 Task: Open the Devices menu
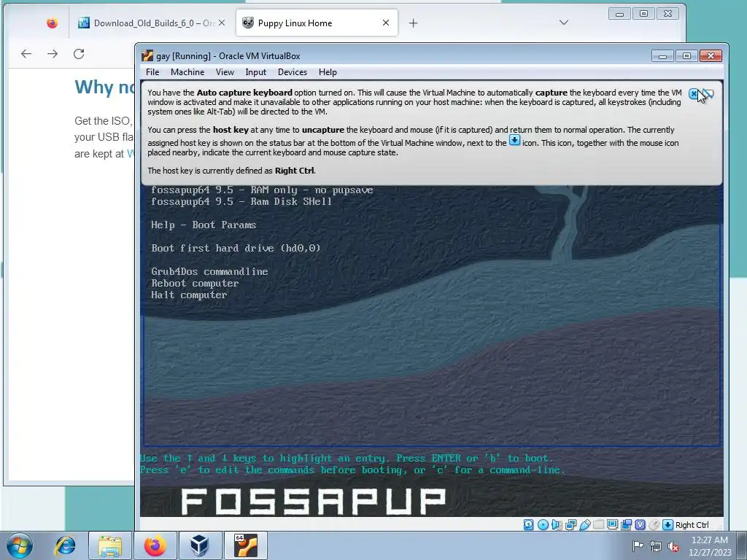293,72
